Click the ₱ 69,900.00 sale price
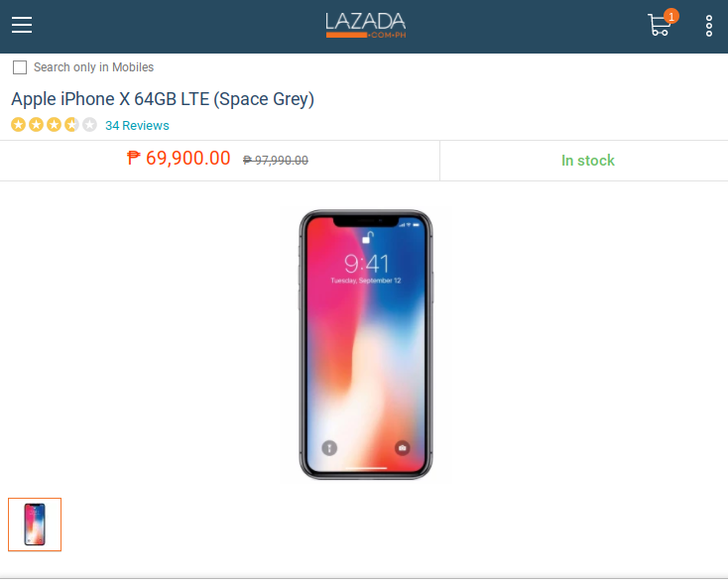The width and height of the screenshot is (728, 584). click(179, 159)
